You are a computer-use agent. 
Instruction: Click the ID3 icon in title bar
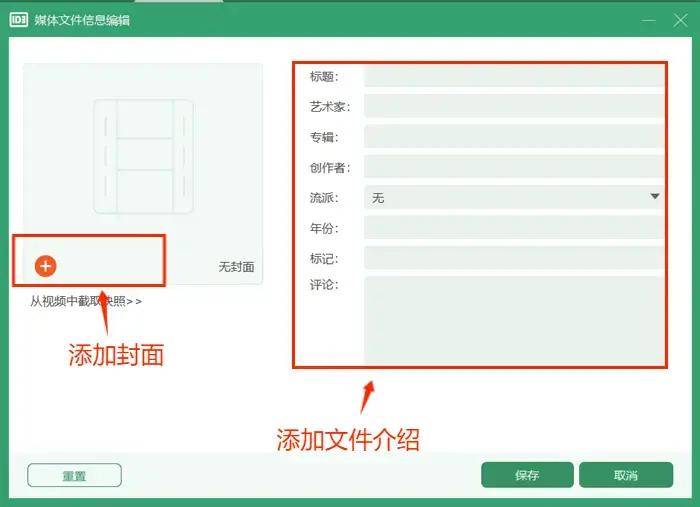pos(19,20)
